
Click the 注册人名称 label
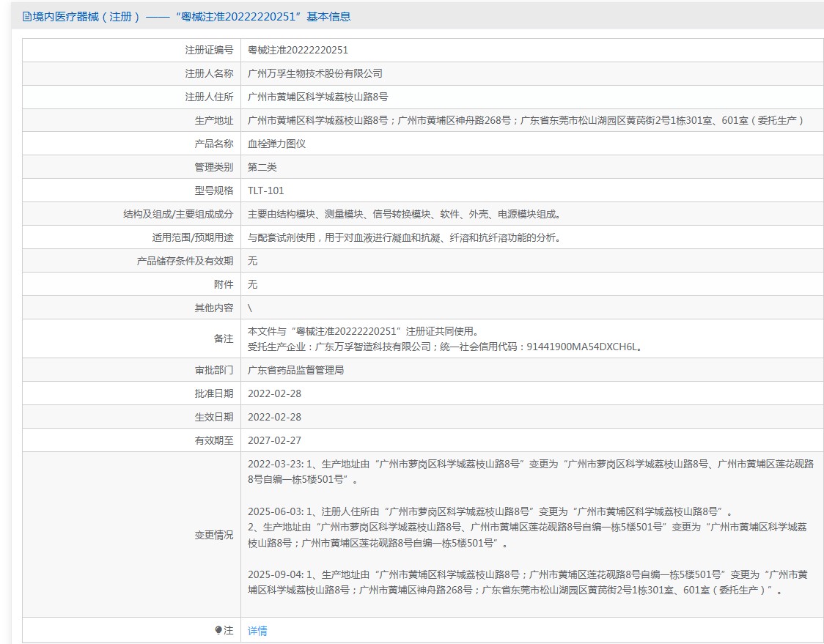[209, 73]
